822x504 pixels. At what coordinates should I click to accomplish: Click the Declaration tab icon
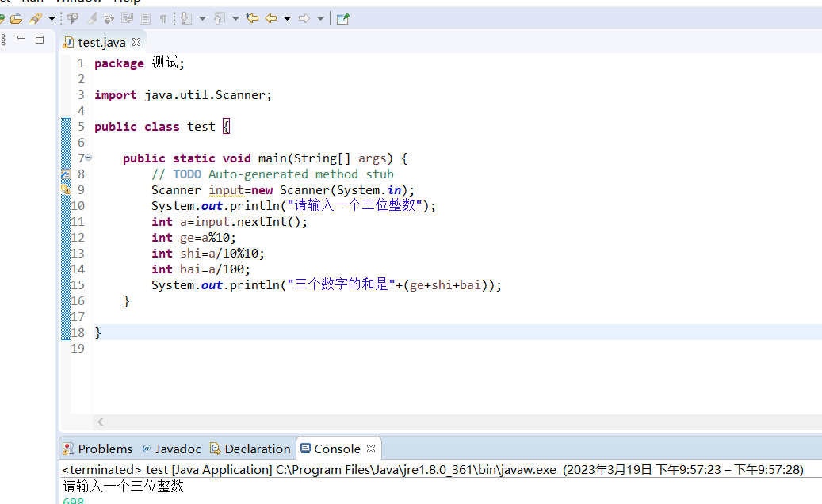coord(216,449)
